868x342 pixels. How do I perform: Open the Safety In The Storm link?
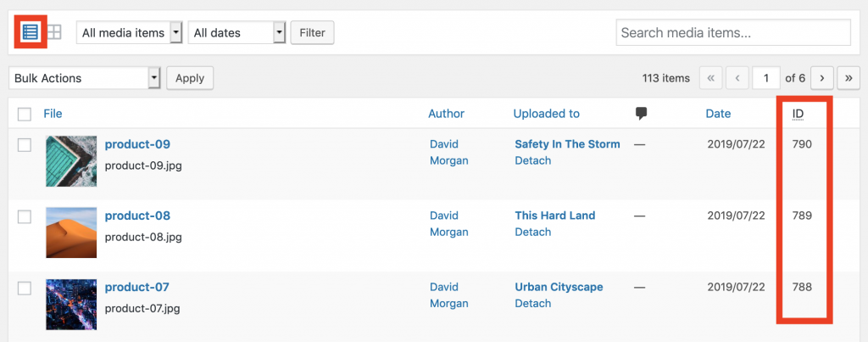pos(567,144)
